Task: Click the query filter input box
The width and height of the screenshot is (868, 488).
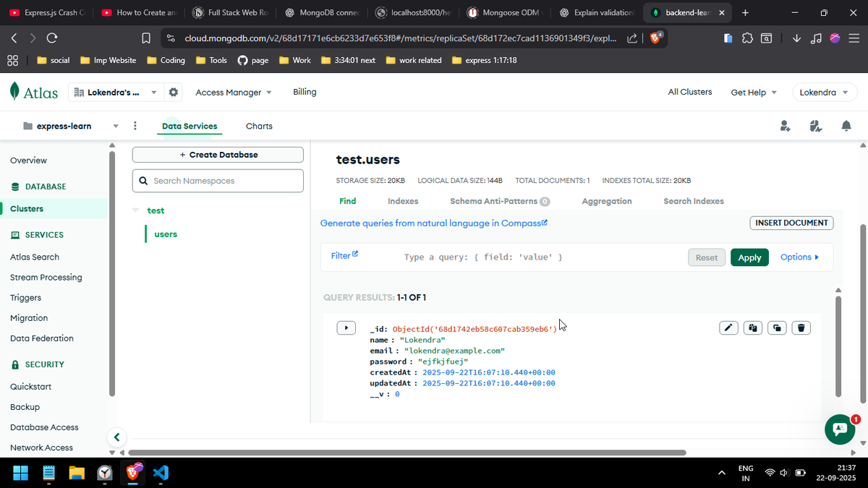Action: pos(540,257)
